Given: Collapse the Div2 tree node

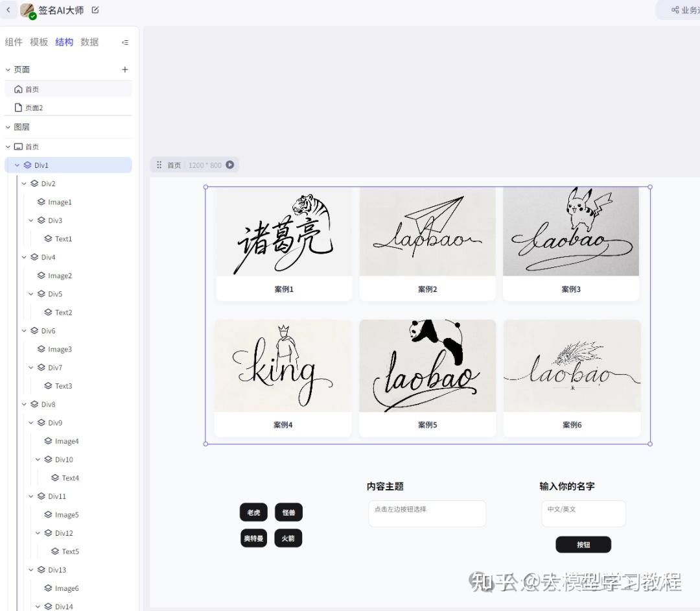Looking at the screenshot, I should [x=24, y=184].
